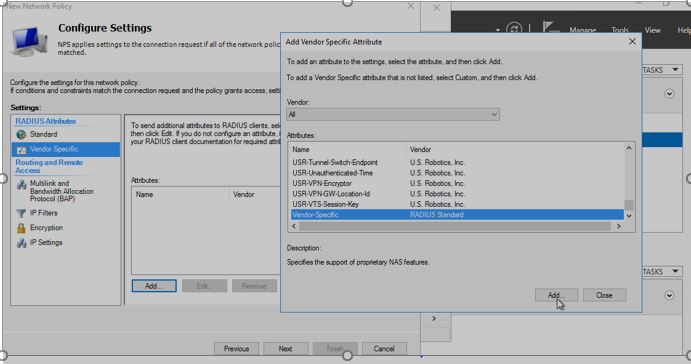Select the USR-Unauthenticated-Time attribute row
The image size is (691, 364).
coord(457,173)
